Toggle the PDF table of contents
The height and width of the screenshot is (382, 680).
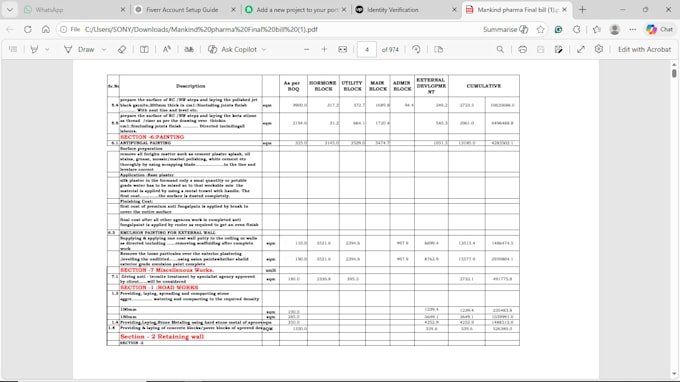(x=13, y=49)
